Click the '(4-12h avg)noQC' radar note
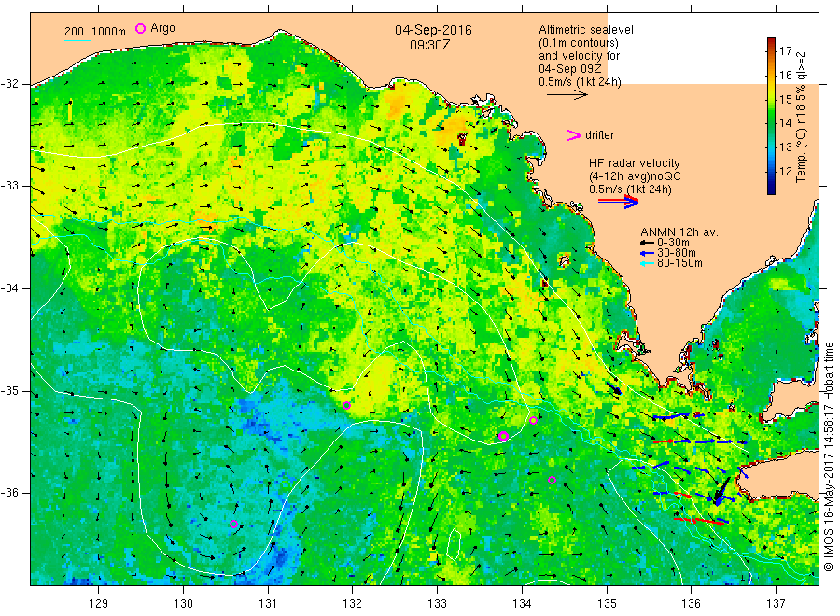 coord(635,176)
